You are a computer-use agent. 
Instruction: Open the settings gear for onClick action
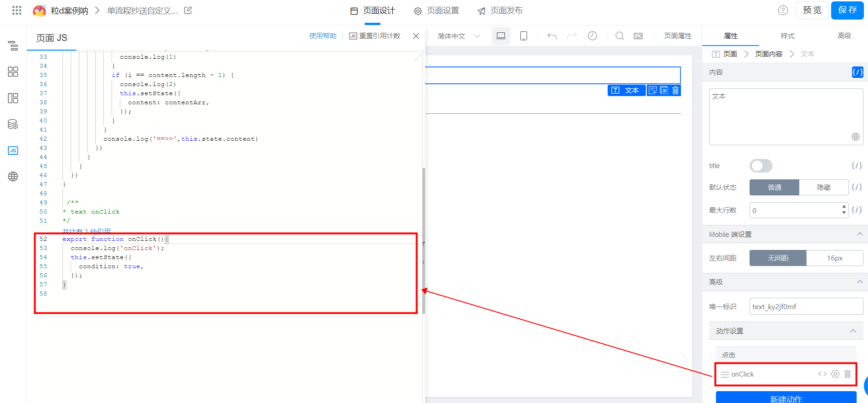click(835, 374)
